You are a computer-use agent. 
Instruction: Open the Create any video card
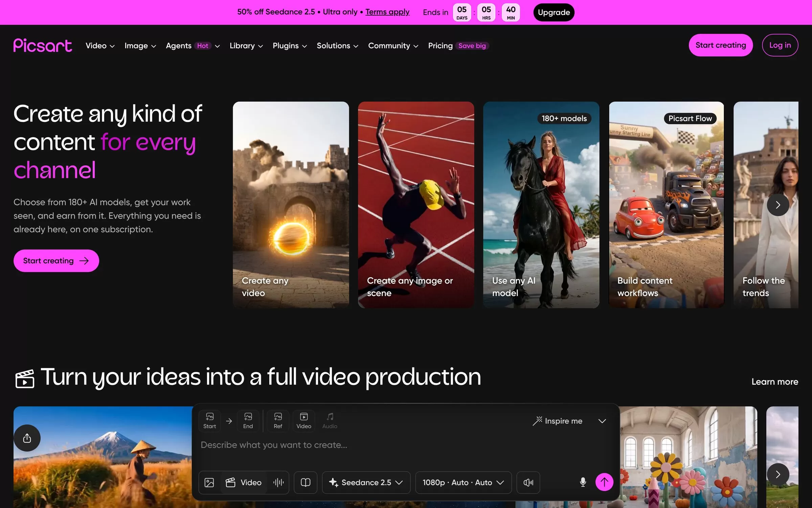pyautogui.click(x=291, y=205)
